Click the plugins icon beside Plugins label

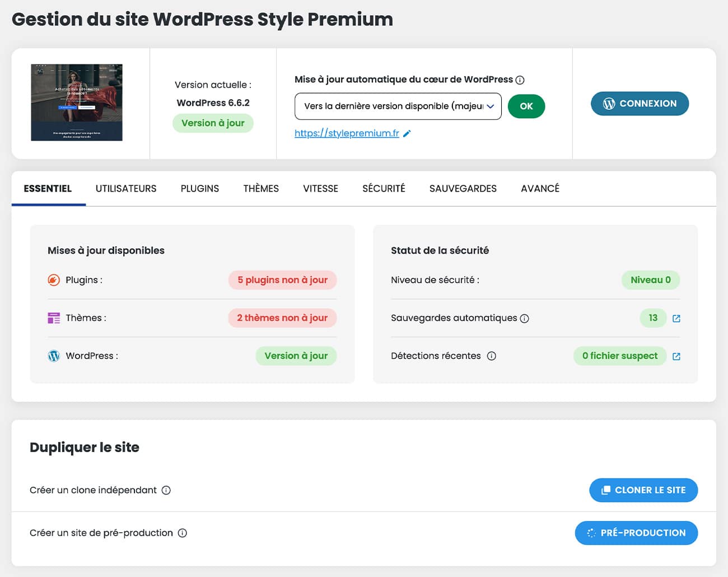click(x=53, y=280)
